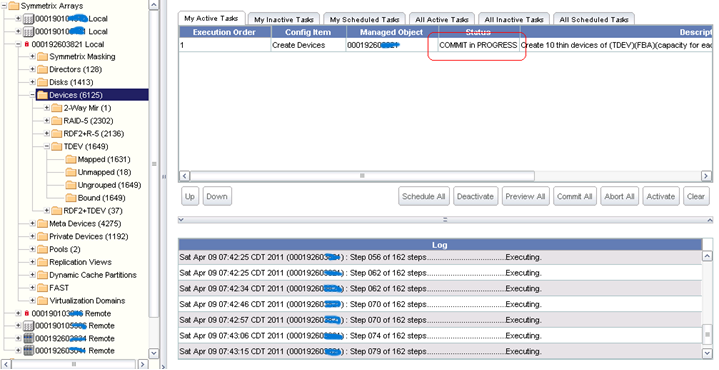Viewport: 719px width, 370px height.
Task: Click the tree panel scroll up arrow
Action: coord(154,5)
